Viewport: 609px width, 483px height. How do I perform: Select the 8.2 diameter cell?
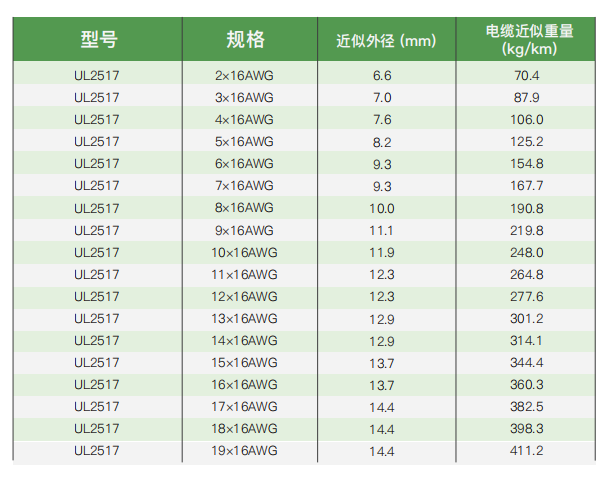(382, 142)
